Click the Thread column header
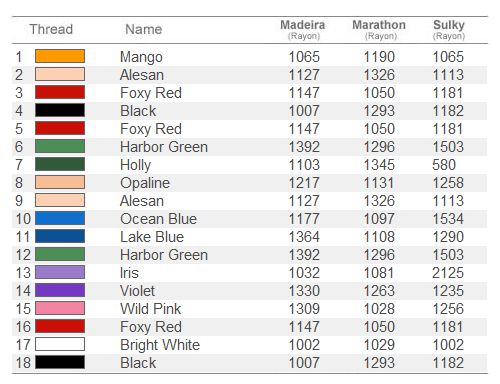The height and width of the screenshot is (384, 500). coord(51,29)
